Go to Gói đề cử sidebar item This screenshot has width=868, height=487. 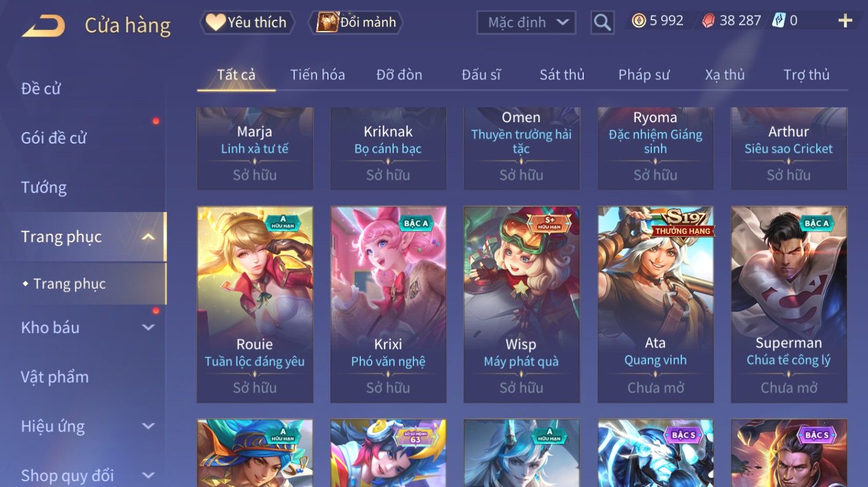[x=54, y=138]
